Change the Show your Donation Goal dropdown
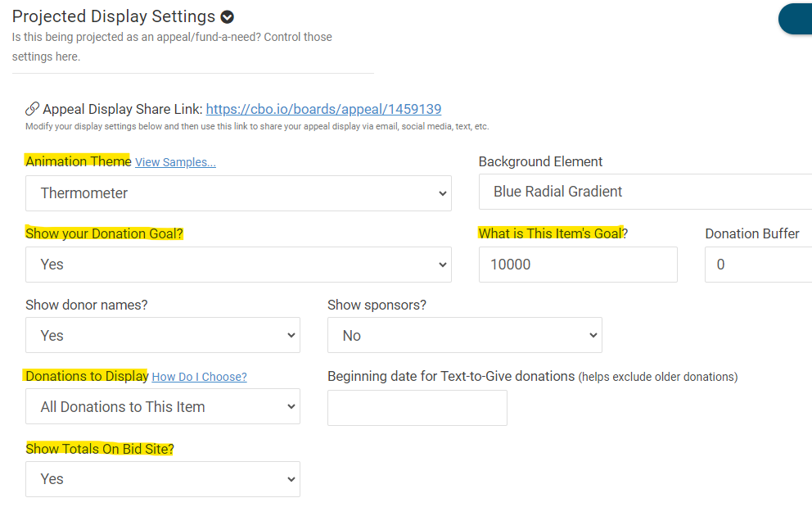Screen dimensions: 812x507 point(238,265)
